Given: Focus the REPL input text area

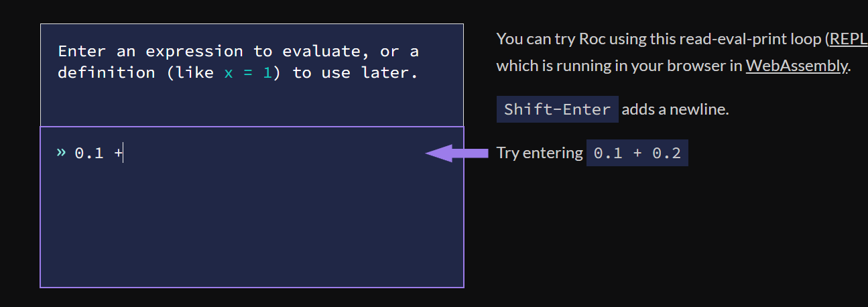Looking at the screenshot, I should point(252,207).
